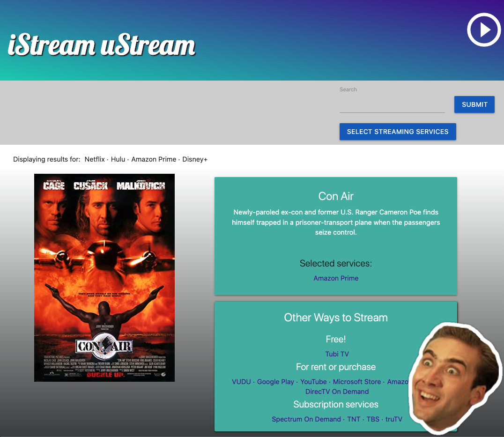Click the Nicolas Cage face sticker
This screenshot has height=437, width=504.
pos(453,377)
